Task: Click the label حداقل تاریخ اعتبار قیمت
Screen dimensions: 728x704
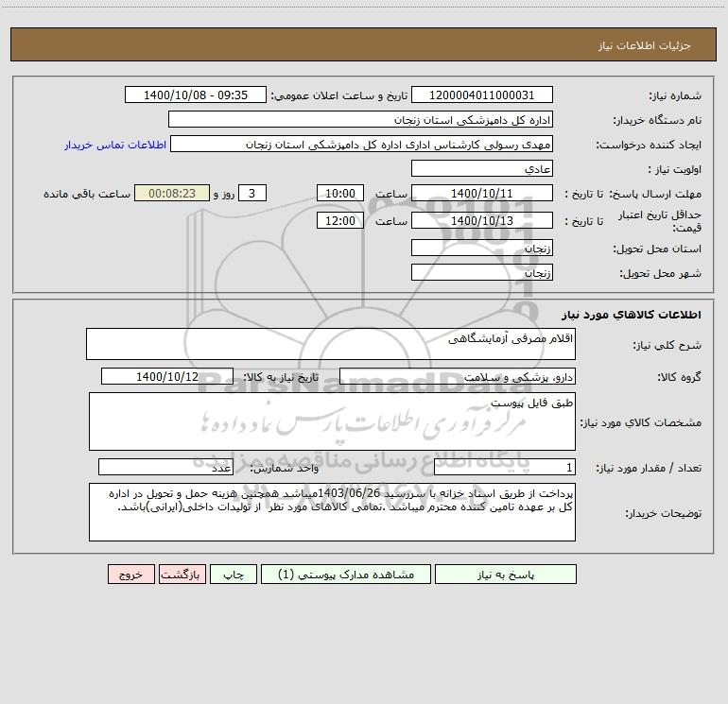Action: 660,221
